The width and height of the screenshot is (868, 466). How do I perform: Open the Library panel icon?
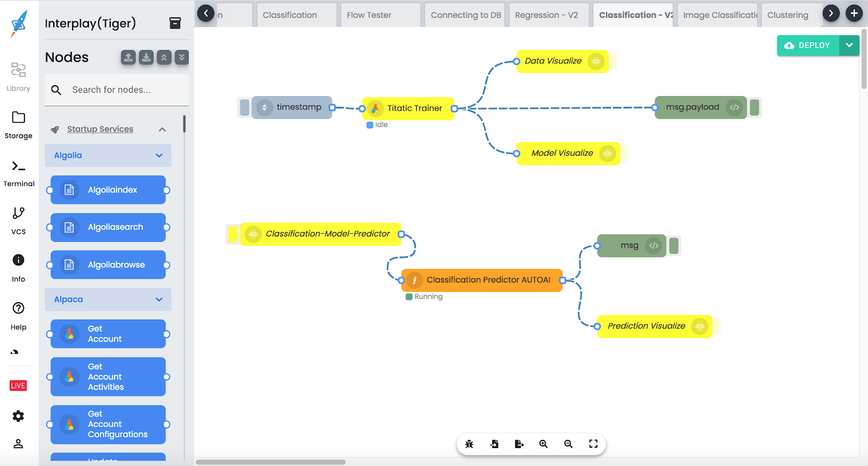[18, 70]
